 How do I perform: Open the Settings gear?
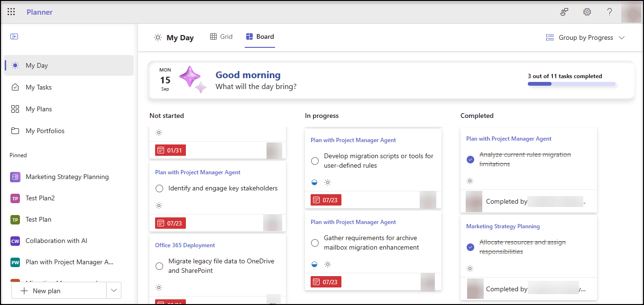[x=587, y=12]
